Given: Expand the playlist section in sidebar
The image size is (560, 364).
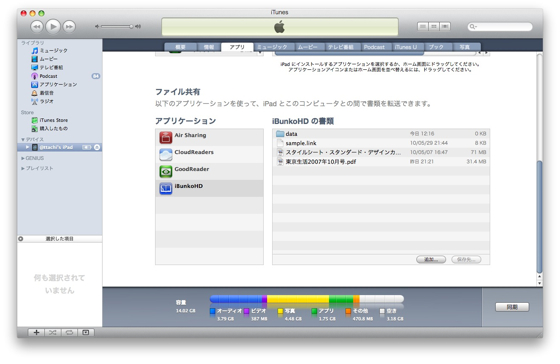Looking at the screenshot, I should pos(23,168).
